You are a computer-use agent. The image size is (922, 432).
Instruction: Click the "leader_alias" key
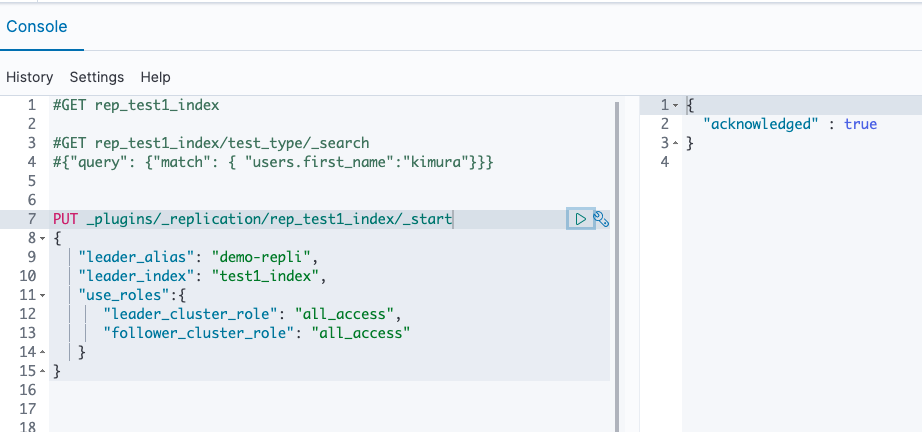(x=141, y=257)
